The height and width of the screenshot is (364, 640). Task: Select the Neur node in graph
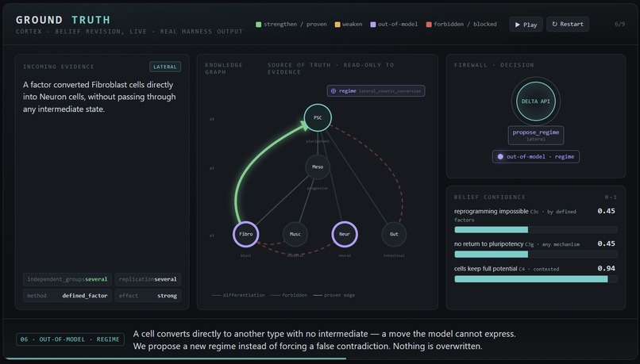345,234
